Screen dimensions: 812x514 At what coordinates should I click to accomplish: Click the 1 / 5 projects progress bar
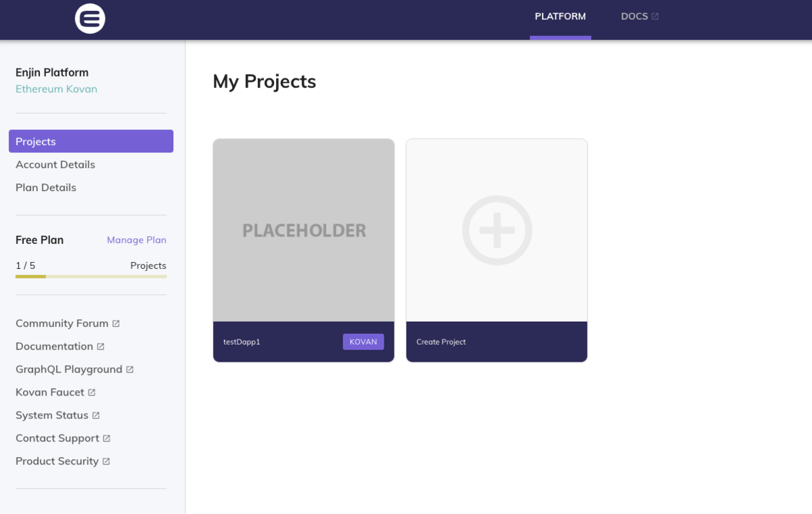pos(91,276)
